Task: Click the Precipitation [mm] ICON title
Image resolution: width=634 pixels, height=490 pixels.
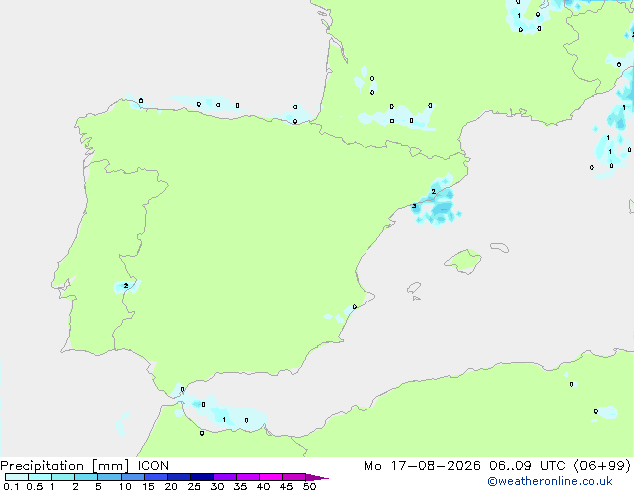Action: pos(85,466)
